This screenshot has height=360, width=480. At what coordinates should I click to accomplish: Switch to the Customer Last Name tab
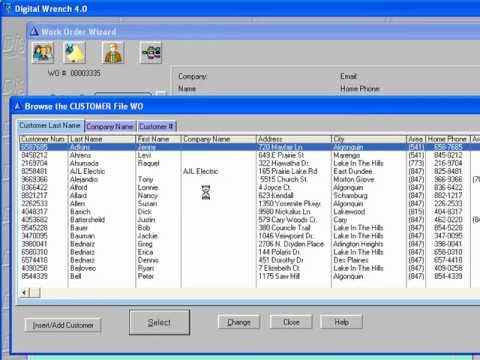(50, 125)
